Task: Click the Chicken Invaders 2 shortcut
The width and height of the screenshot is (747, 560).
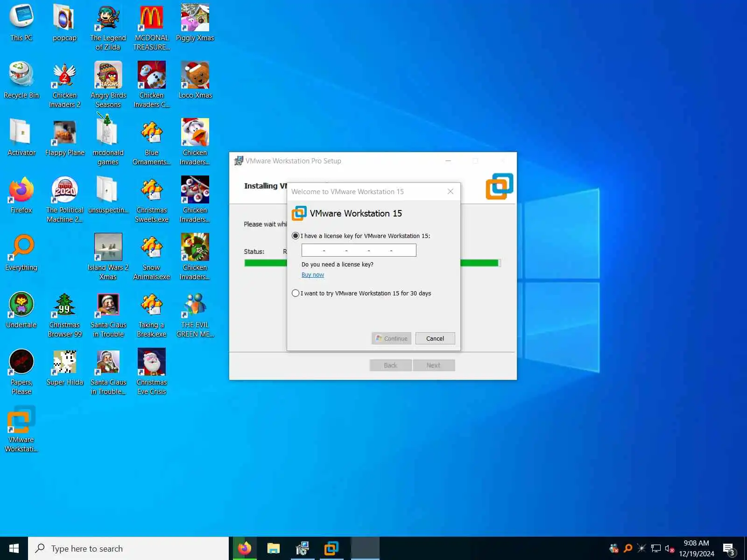Action: [64, 85]
